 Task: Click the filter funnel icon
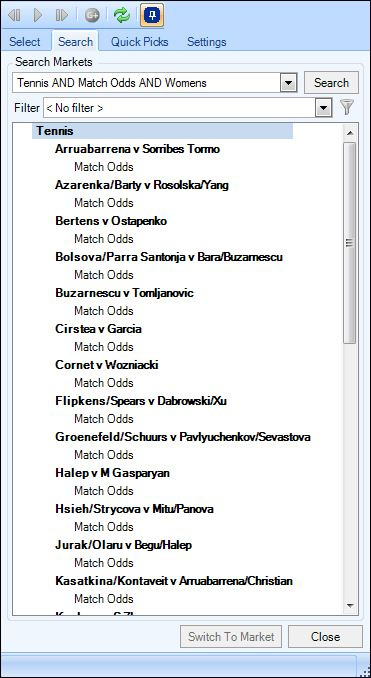coord(347,107)
